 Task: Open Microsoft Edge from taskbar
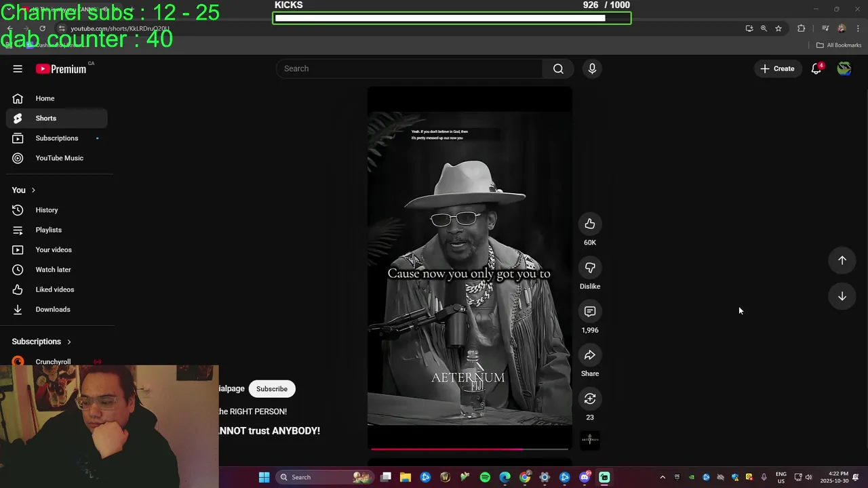point(505,477)
